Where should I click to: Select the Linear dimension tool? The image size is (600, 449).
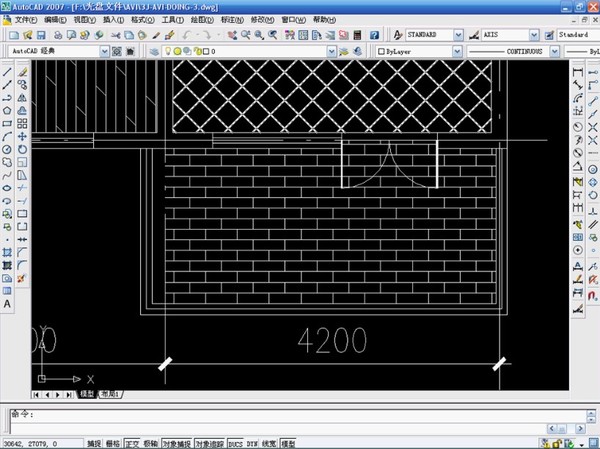pyautogui.click(x=578, y=72)
